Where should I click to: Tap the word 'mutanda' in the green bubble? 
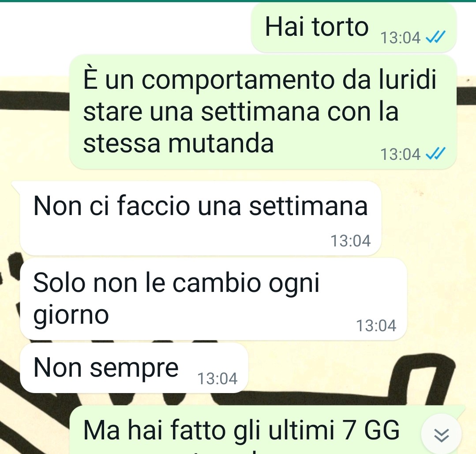click(221, 143)
